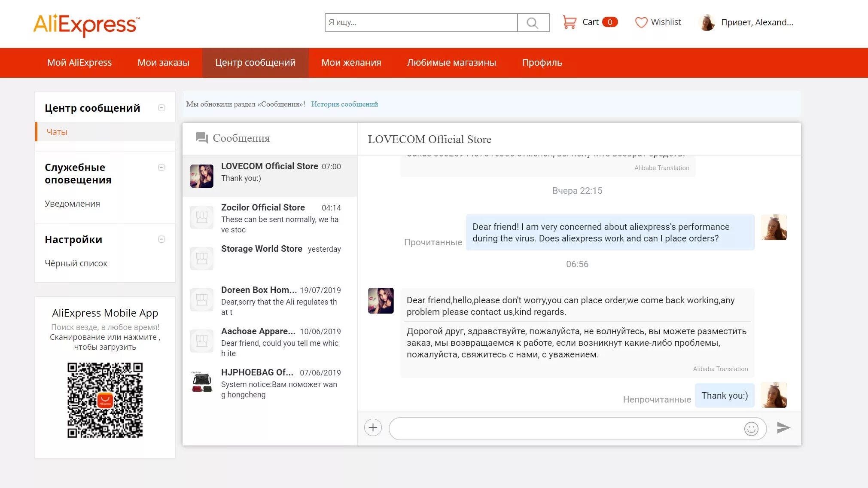Open the Профиль tab
Viewport: 868px width, 488px height.
(x=542, y=63)
